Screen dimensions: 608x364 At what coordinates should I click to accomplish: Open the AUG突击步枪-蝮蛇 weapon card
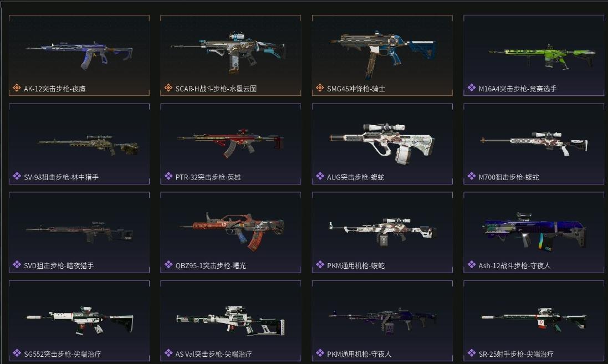coord(382,143)
